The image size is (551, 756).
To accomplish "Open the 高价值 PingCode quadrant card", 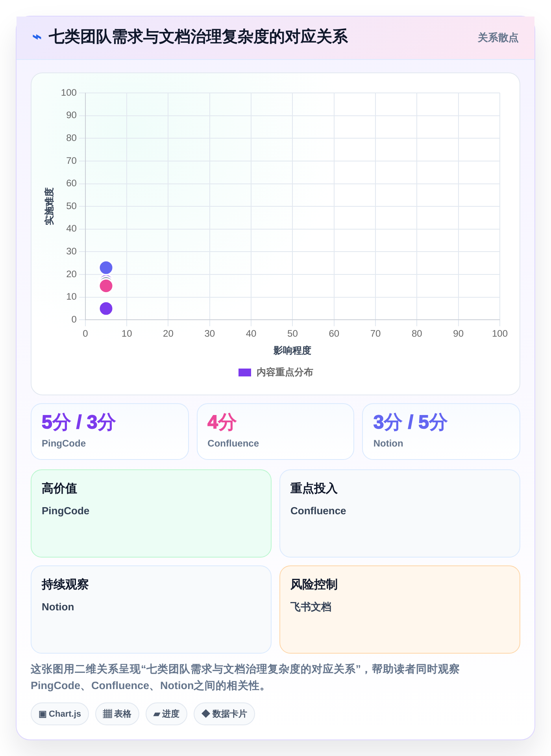I will click(151, 513).
